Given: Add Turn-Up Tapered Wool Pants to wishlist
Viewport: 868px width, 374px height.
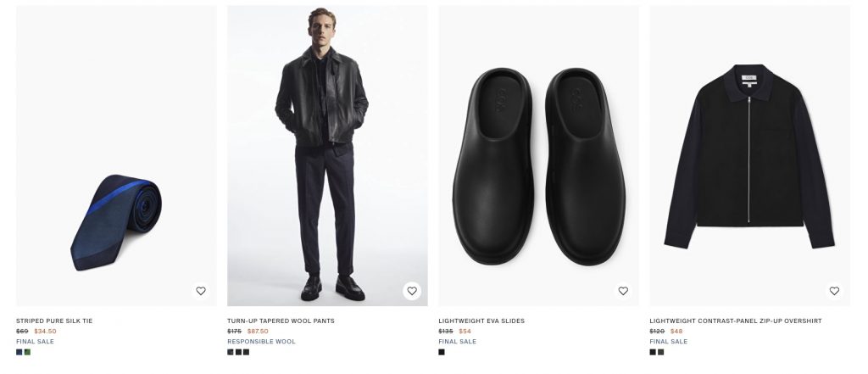Looking at the screenshot, I should click(412, 291).
